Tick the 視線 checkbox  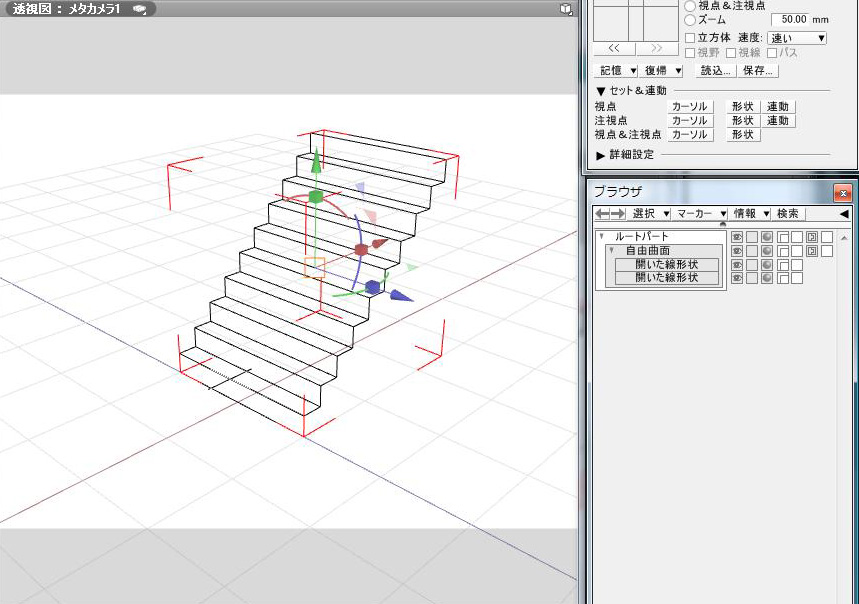pos(731,53)
